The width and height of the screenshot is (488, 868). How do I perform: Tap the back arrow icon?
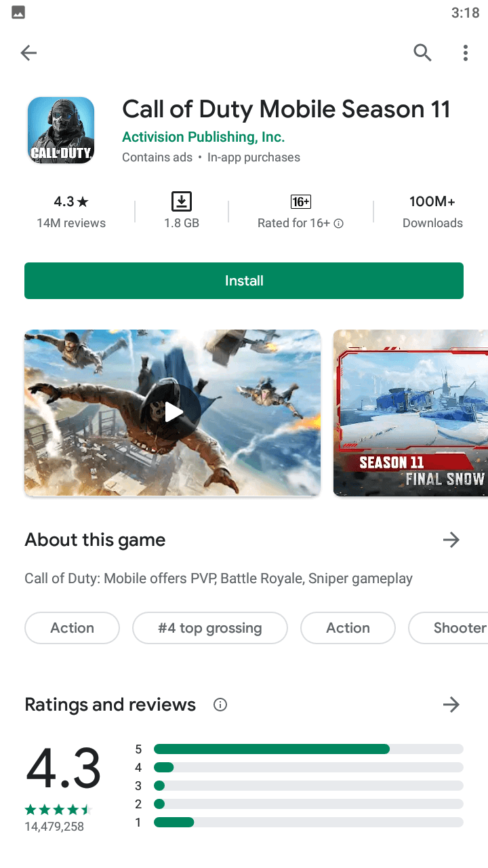pos(28,53)
